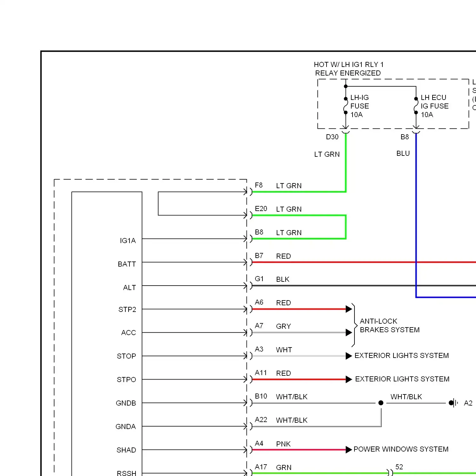This screenshot has width=476, height=476.
Task: Click the A2 ground symbol
Action: [453, 403]
